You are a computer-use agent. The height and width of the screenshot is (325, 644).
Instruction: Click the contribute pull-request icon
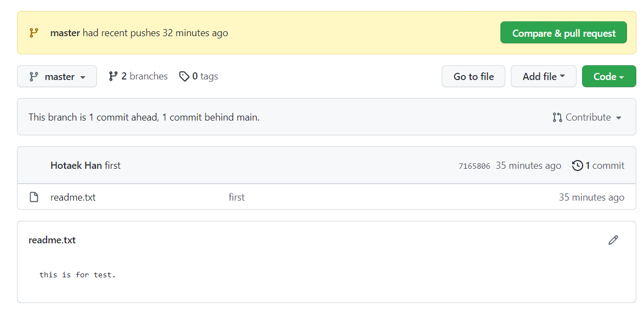point(557,117)
